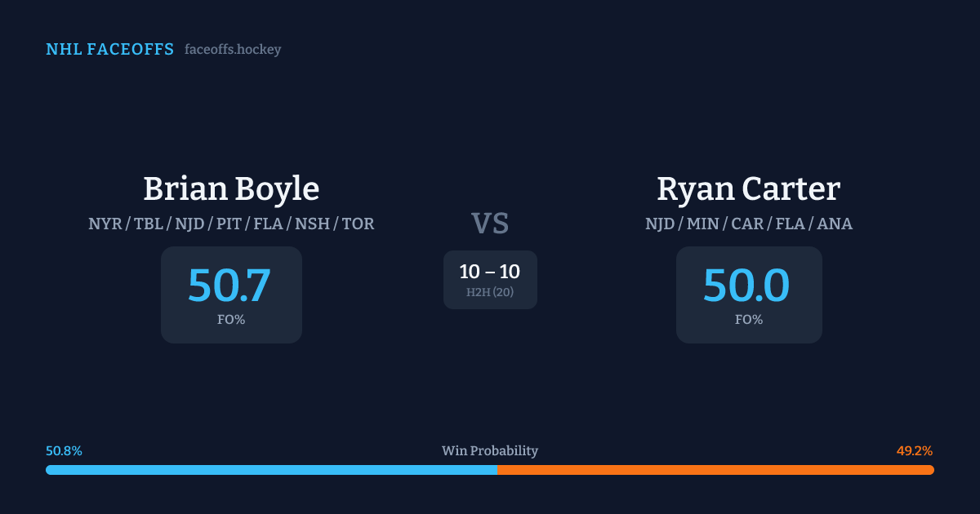The width and height of the screenshot is (980, 514).
Task: Click the Win Probability label
Action: click(x=490, y=451)
